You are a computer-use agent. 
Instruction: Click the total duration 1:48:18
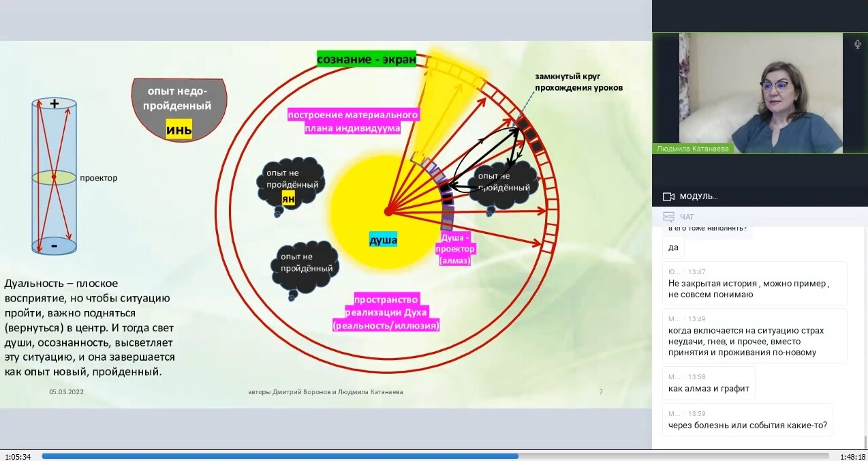coord(852,456)
